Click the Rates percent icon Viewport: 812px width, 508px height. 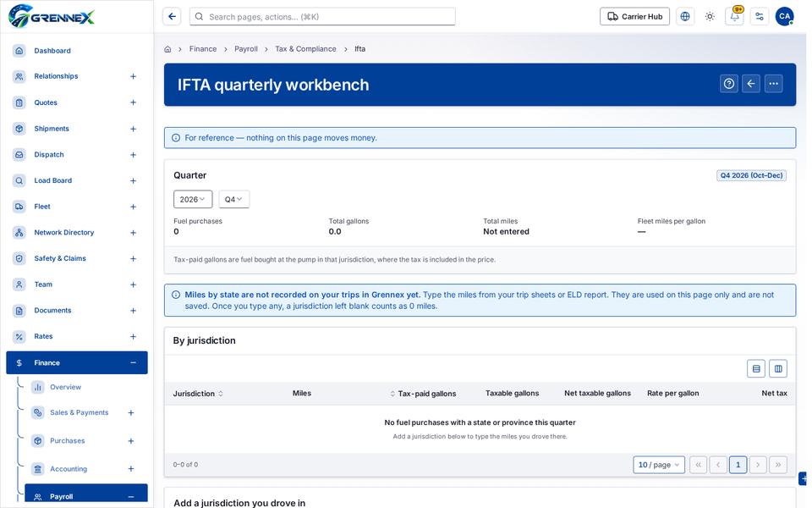[19, 336]
